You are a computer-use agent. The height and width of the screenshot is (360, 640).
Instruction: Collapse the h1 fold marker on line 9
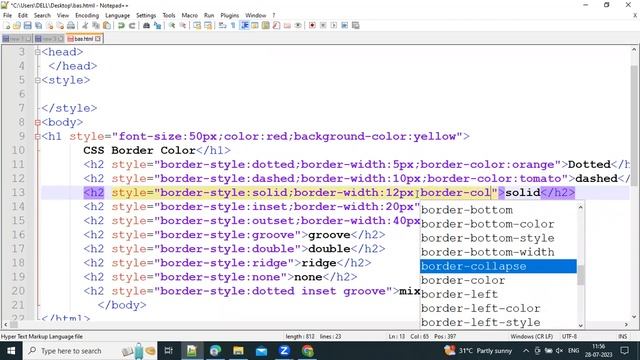pos(38,136)
